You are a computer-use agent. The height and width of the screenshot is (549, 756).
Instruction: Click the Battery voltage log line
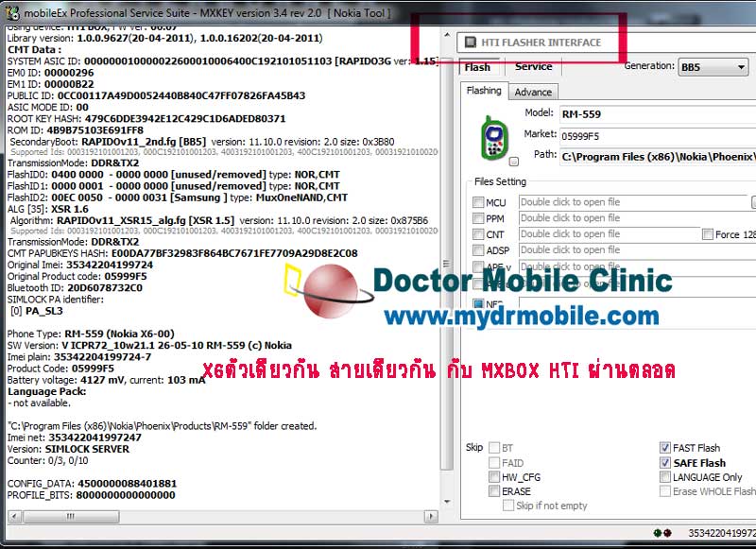pyautogui.click(x=106, y=380)
